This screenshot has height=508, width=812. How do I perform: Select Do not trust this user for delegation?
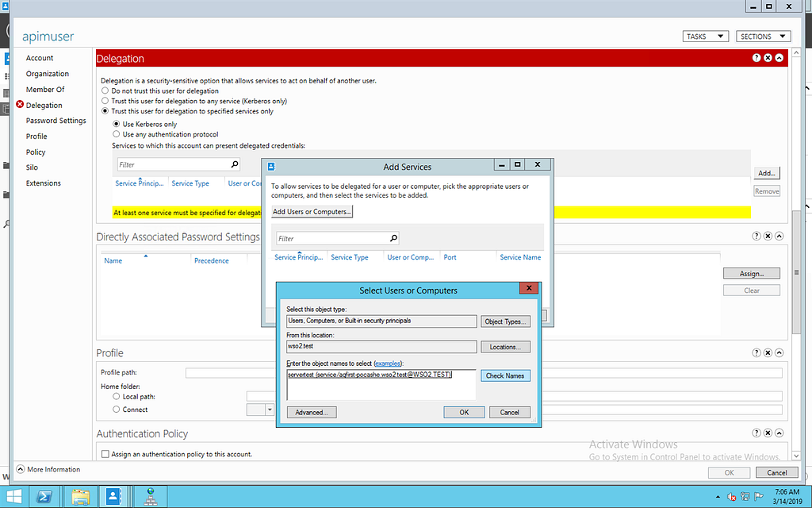click(x=105, y=90)
